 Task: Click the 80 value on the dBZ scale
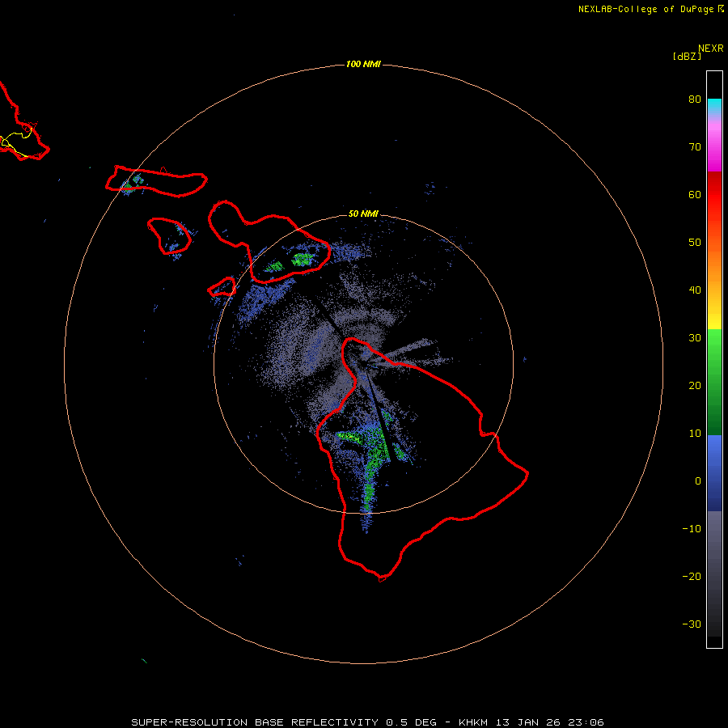pyautogui.click(x=695, y=99)
